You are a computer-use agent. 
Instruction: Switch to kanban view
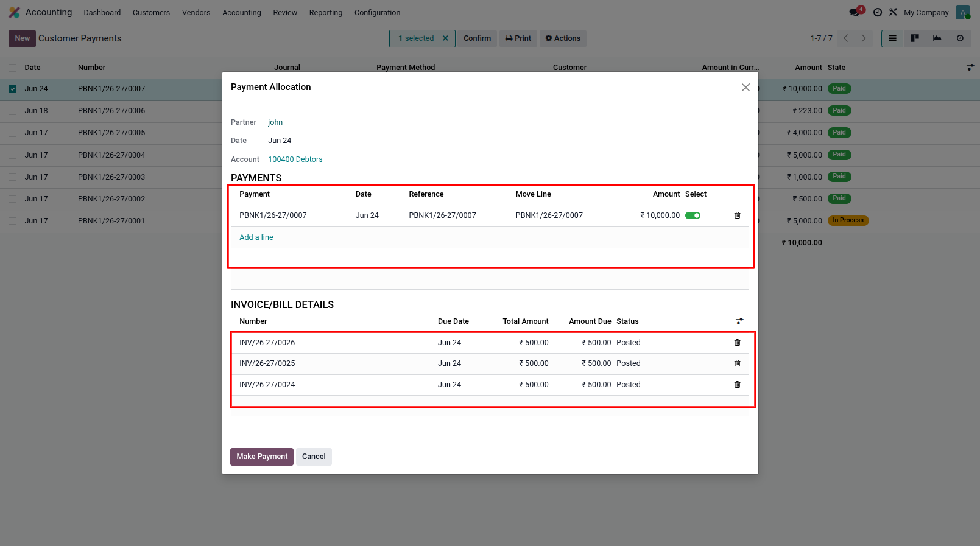tap(915, 38)
